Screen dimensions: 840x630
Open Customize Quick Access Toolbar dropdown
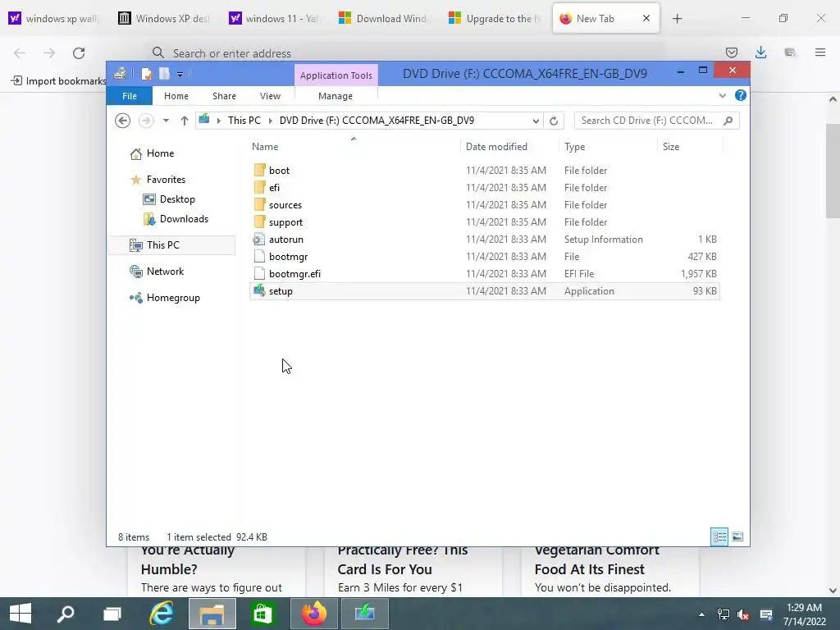[180, 75]
